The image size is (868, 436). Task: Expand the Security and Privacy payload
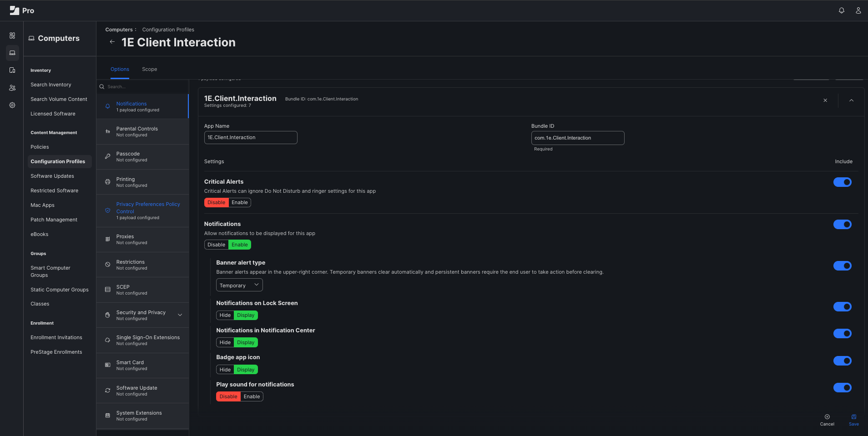click(180, 315)
